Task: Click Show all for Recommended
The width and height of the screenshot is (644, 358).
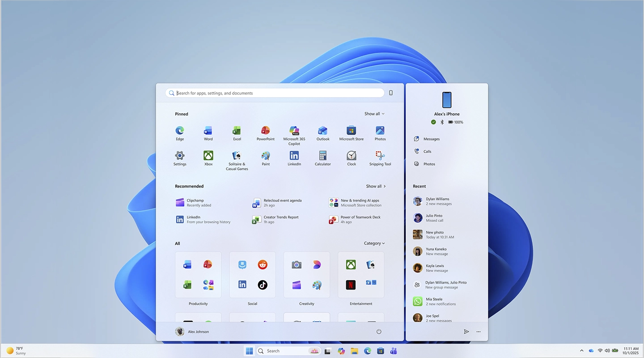Action: pyautogui.click(x=376, y=186)
